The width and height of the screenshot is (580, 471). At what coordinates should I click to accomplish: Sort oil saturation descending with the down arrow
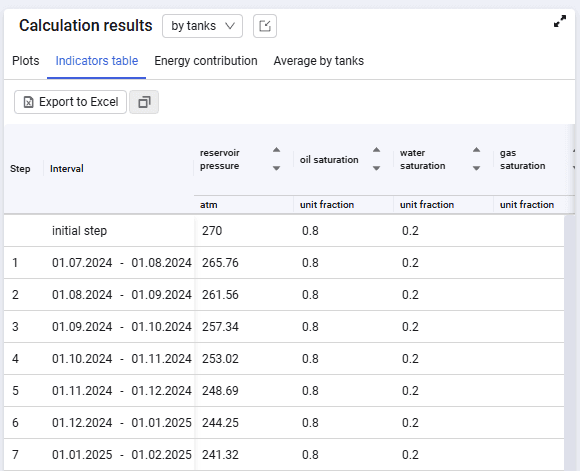point(377,168)
